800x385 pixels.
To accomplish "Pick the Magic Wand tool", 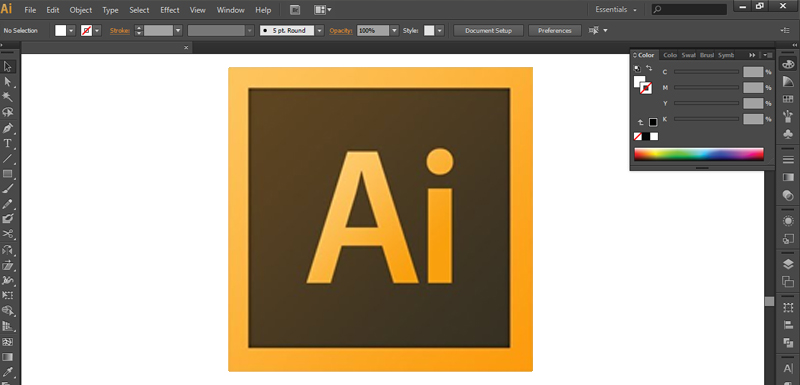I will pyautogui.click(x=8, y=97).
